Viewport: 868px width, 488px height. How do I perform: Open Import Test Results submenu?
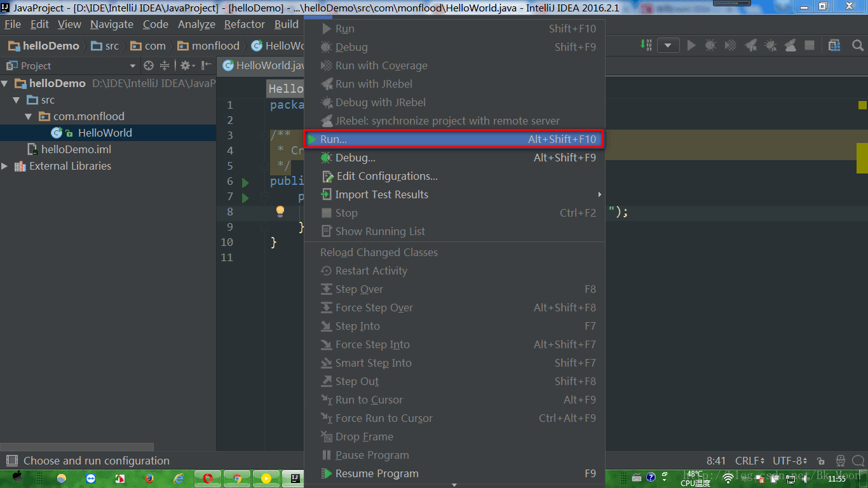[x=454, y=194]
